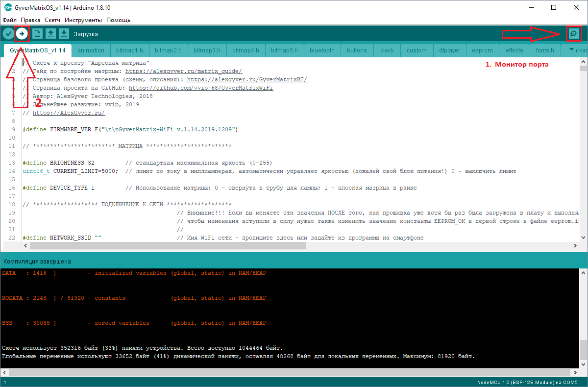Switch to the dfplayer tab

pos(449,50)
